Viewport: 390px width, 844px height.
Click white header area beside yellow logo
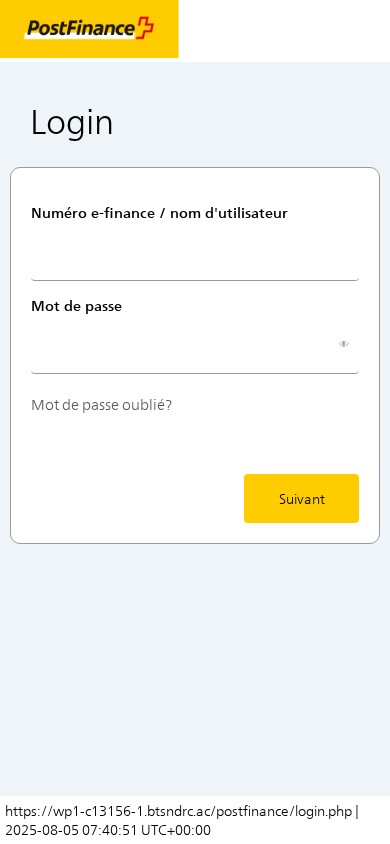point(284,30)
